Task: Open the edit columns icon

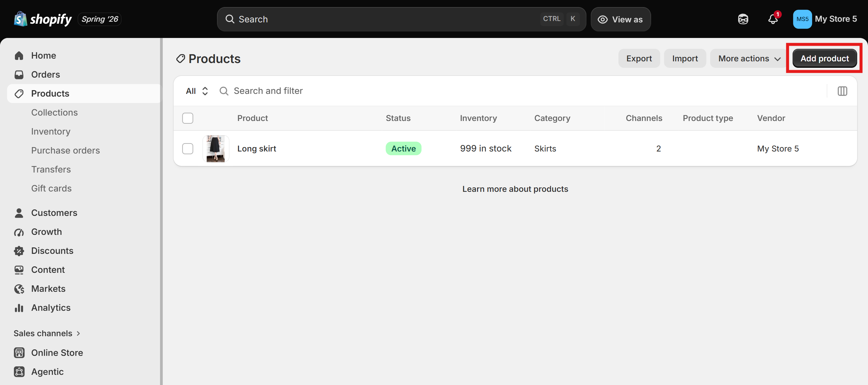Action: [x=842, y=91]
